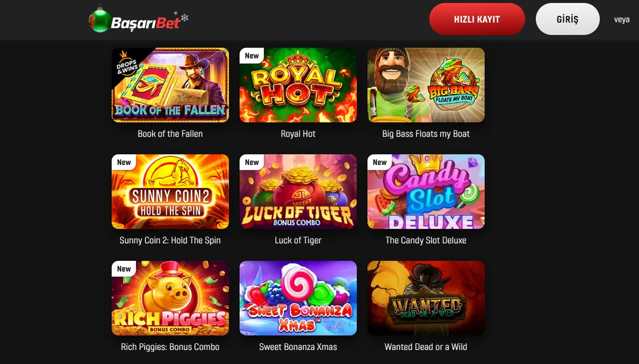The image size is (639, 364).
Task: Click the GİRİŞ login button
Action: (567, 19)
